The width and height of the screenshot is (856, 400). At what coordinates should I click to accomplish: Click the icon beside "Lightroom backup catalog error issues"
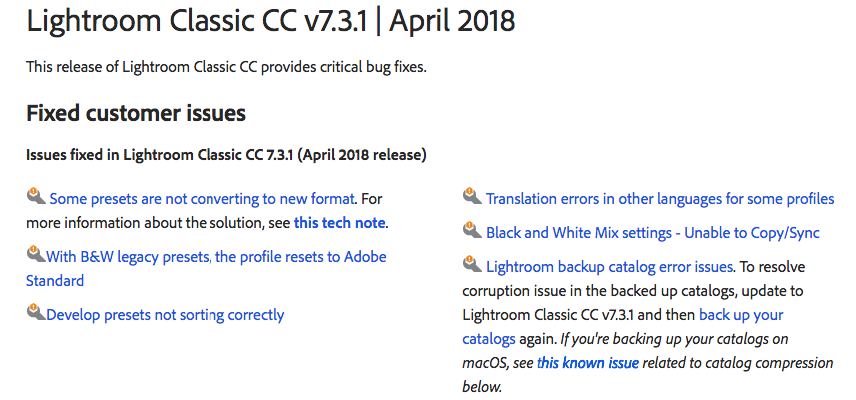point(472,265)
